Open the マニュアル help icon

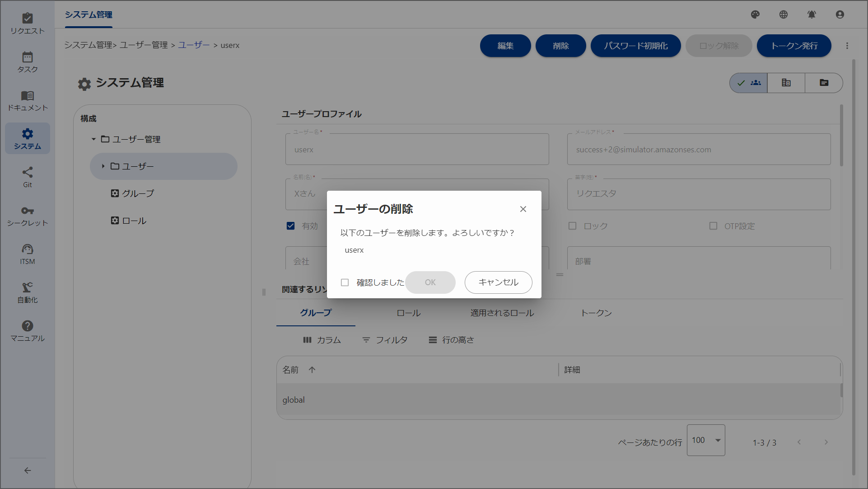point(28,331)
